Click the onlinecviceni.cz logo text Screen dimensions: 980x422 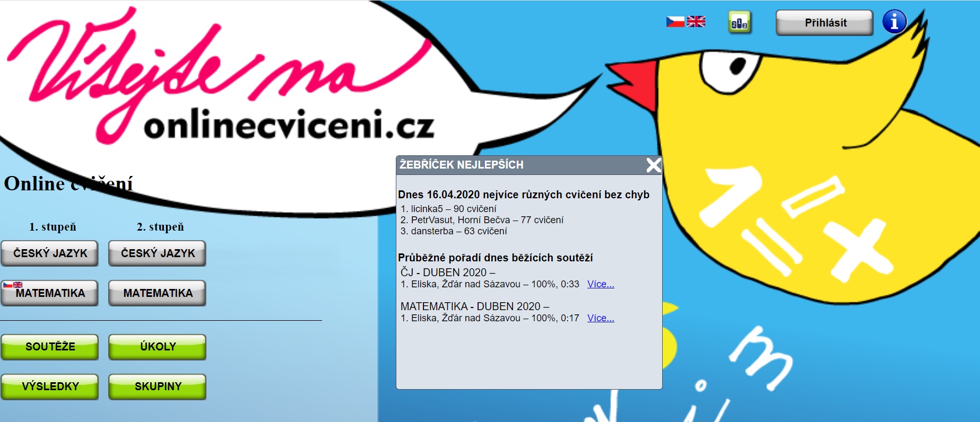click(x=289, y=125)
